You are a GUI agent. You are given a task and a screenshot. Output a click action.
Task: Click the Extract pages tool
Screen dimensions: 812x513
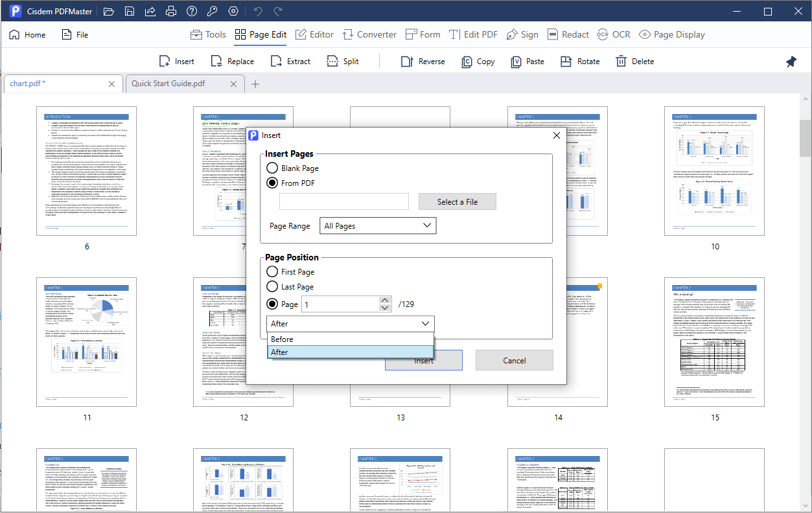pos(291,62)
